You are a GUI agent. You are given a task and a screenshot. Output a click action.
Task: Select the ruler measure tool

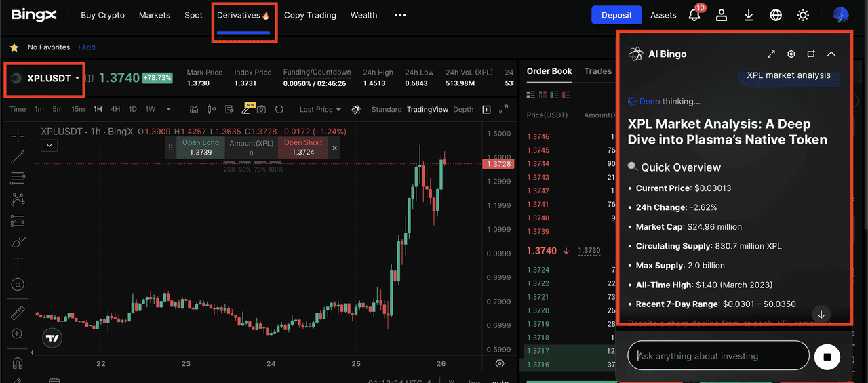[18, 313]
